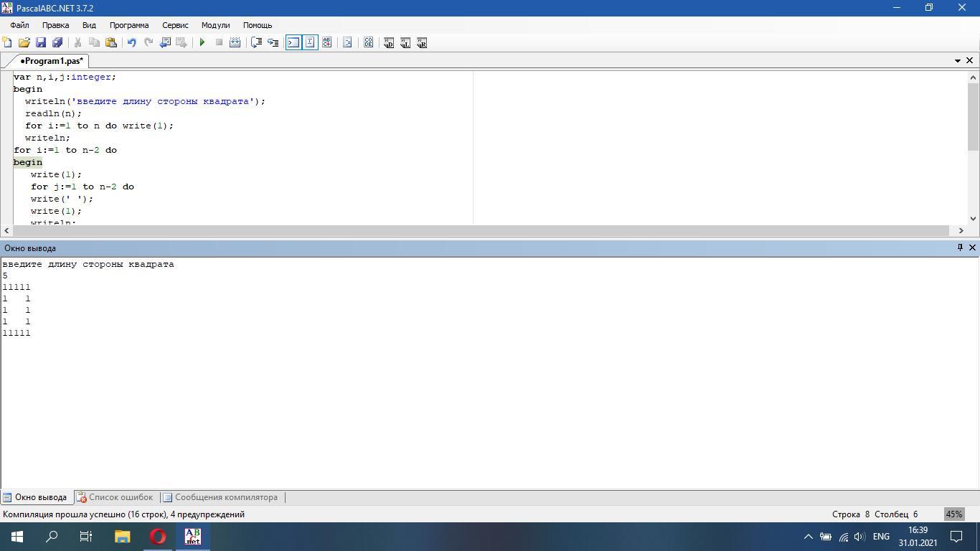Select the Program1.pas editor tab
This screenshot has width=980, height=551.
point(52,61)
